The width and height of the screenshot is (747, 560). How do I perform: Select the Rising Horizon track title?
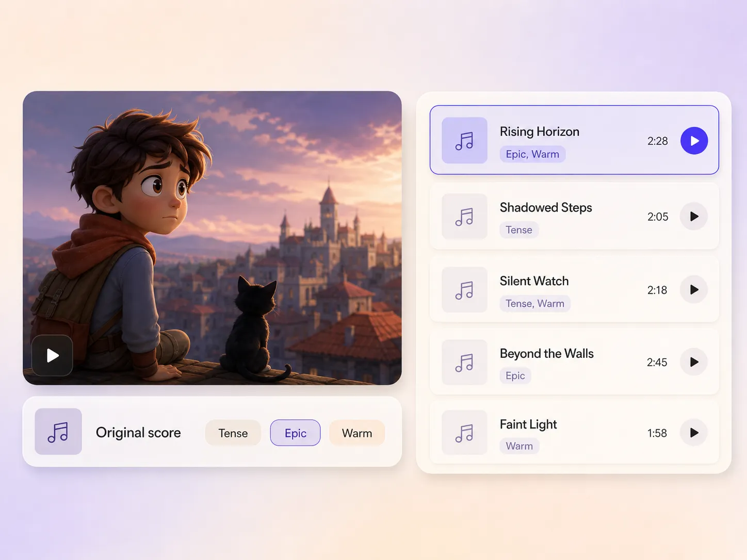(540, 131)
